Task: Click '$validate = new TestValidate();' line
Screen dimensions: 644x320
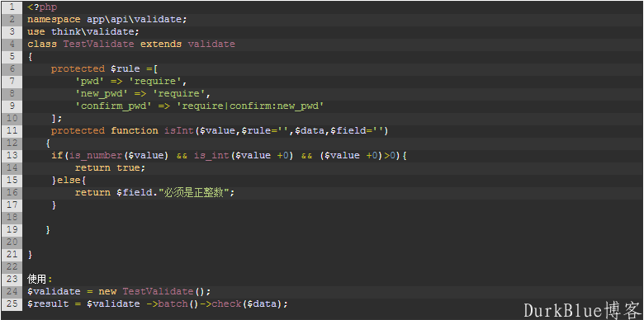Action: click(119, 291)
